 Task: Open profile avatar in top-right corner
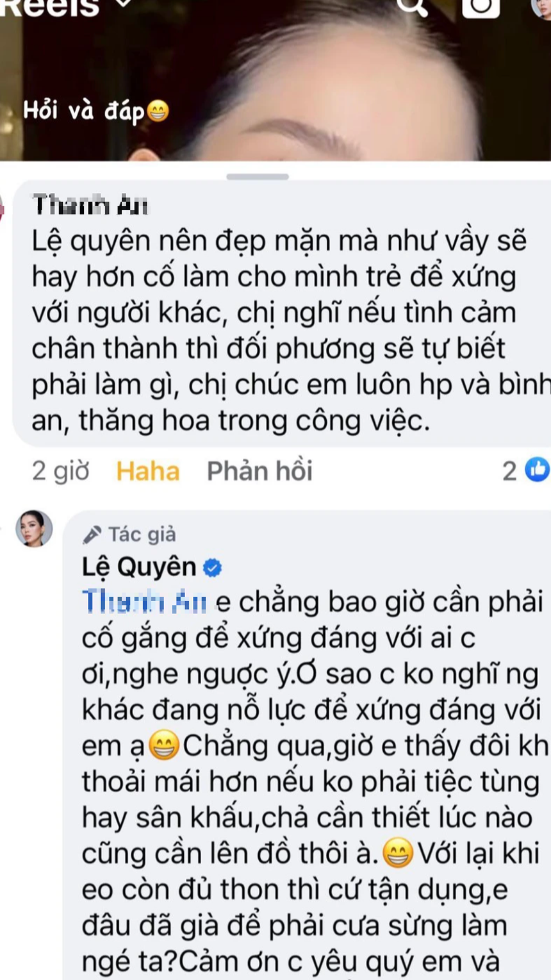[542, 6]
